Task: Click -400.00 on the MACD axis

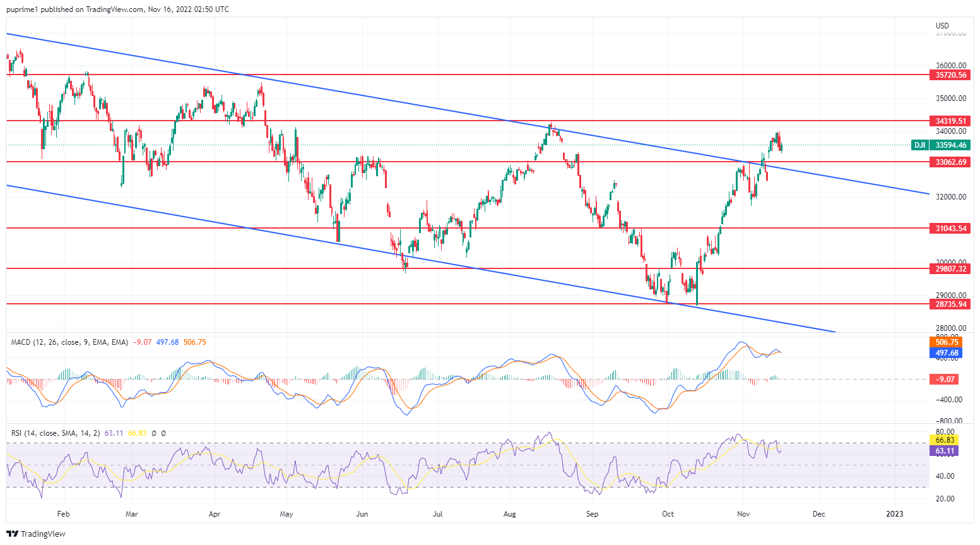Action: (x=948, y=400)
